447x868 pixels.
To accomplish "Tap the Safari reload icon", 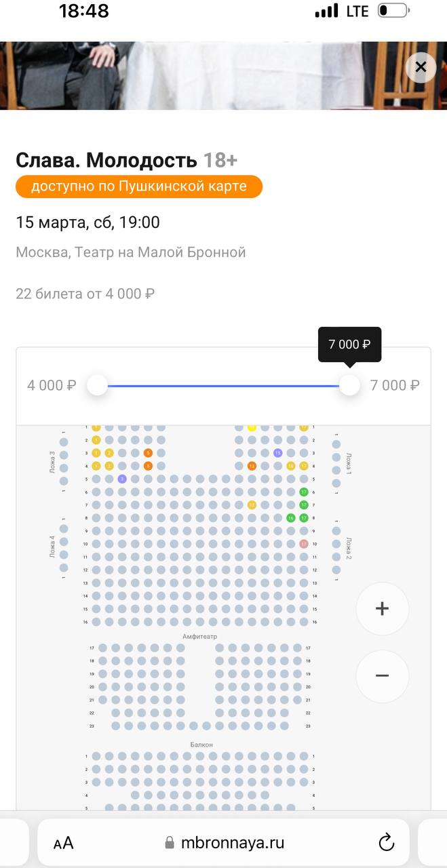I will click(x=386, y=843).
